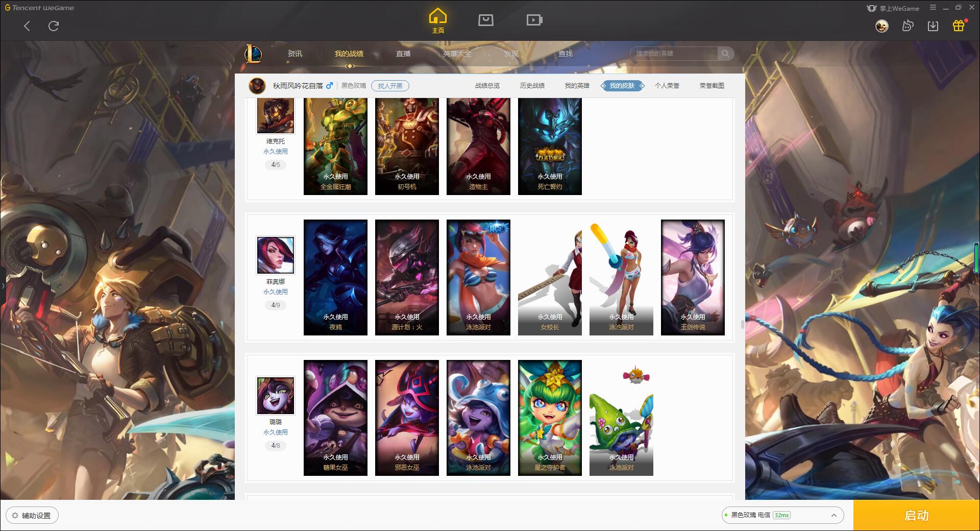Switch to 荣誉截图 sub-tab

click(x=712, y=86)
